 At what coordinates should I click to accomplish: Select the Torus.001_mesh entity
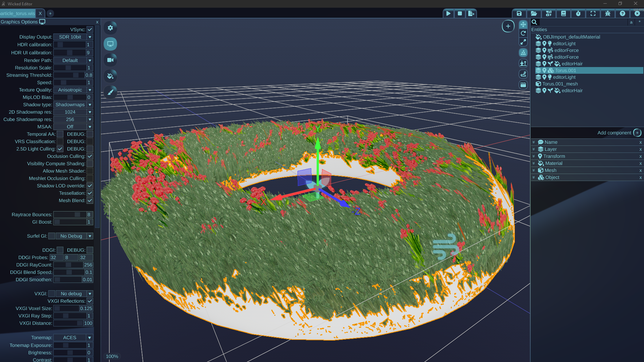[560, 84]
